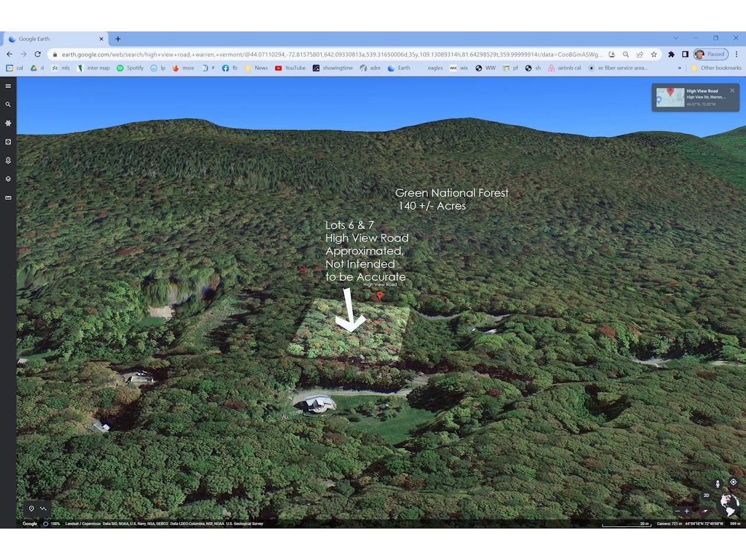Install app icon in address bar
This screenshot has width=746, height=560.
point(612,54)
